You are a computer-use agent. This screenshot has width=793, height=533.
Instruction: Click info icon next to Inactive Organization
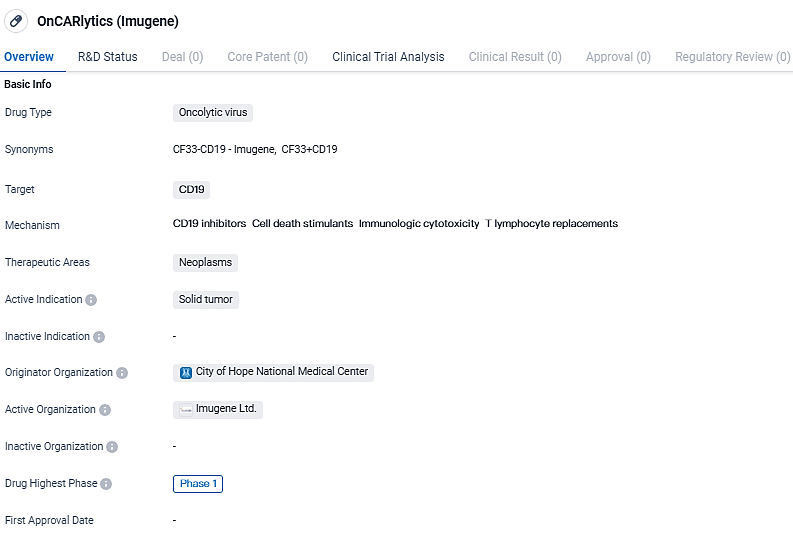[112, 447]
